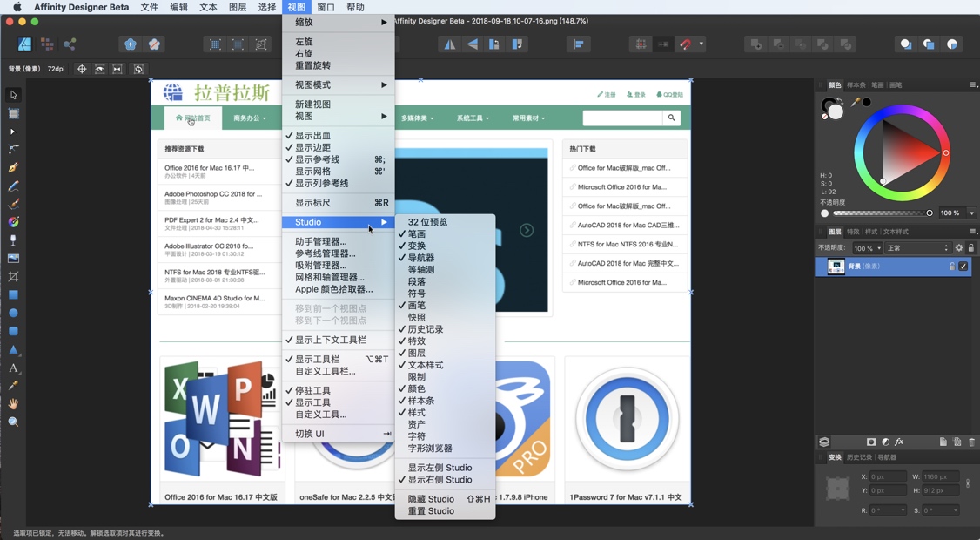Open 参考线管理器... from menu

click(x=338, y=253)
